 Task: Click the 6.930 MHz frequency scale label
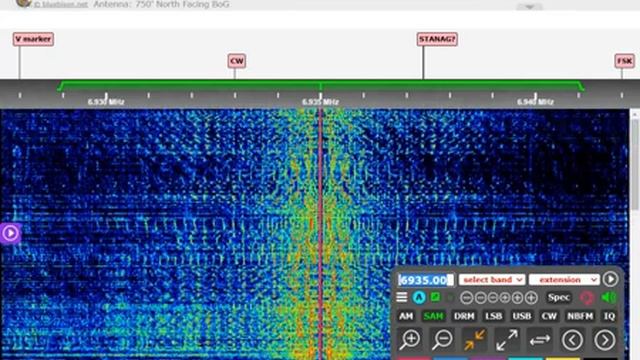[x=106, y=102]
